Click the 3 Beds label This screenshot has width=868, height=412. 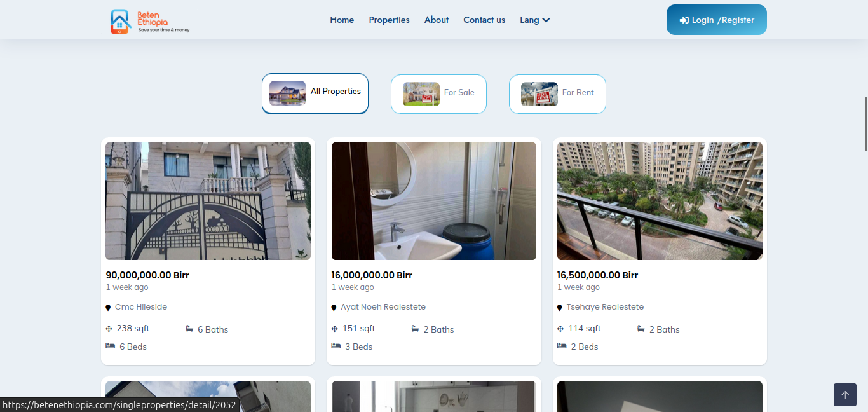[359, 347]
